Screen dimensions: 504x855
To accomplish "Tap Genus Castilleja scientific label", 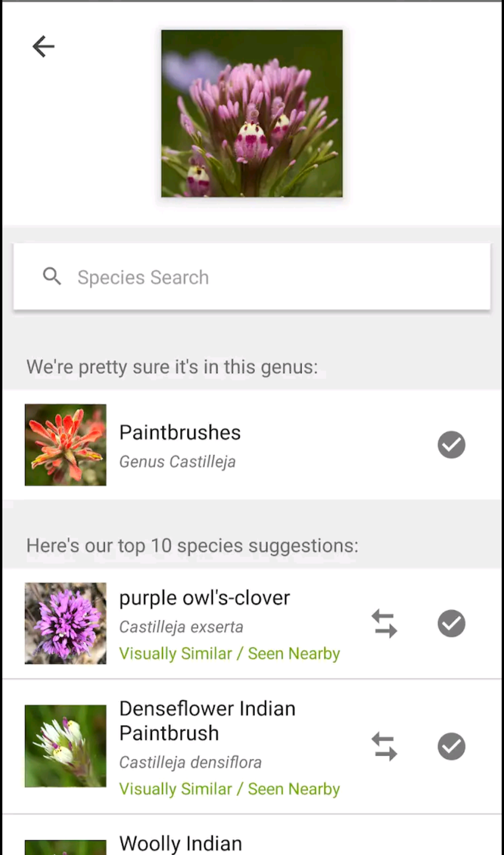I will point(177,462).
